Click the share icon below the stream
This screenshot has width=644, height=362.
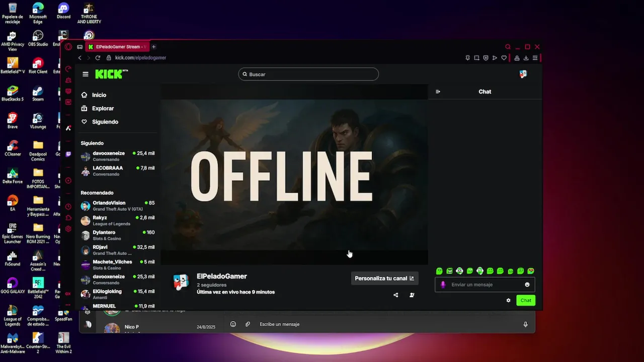pos(396,295)
